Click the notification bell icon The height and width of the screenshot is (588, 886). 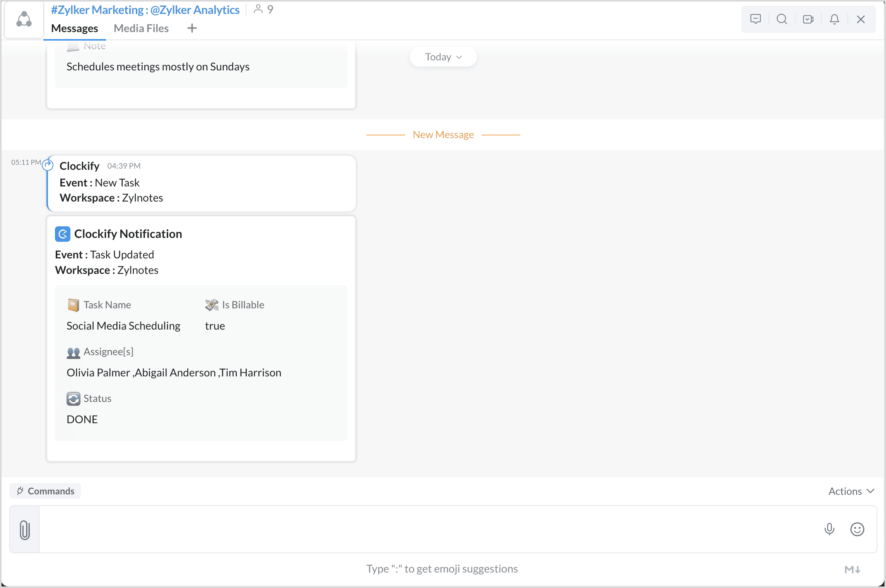point(834,19)
